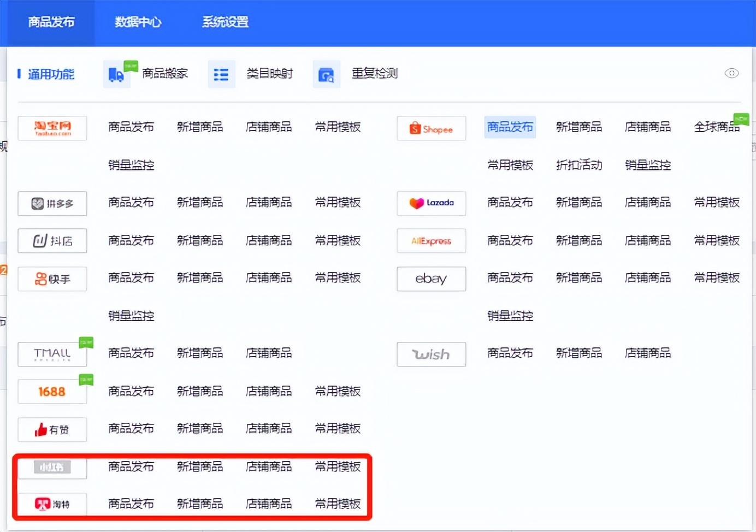
Task: Select the 小红书 platform logo
Action: [52, 468]
